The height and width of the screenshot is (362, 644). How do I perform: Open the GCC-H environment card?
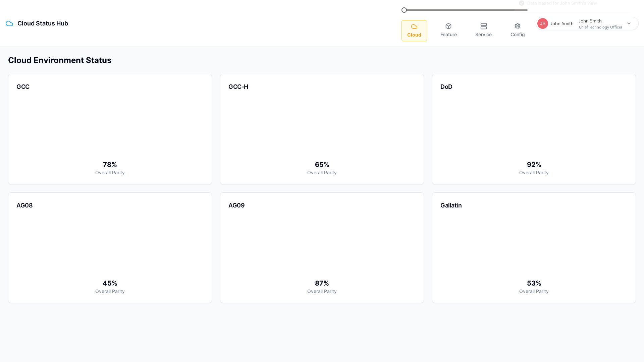point(322,129)
